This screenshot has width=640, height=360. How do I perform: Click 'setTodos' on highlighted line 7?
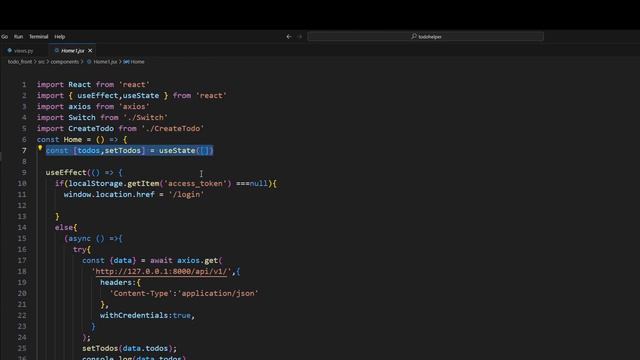122,151
